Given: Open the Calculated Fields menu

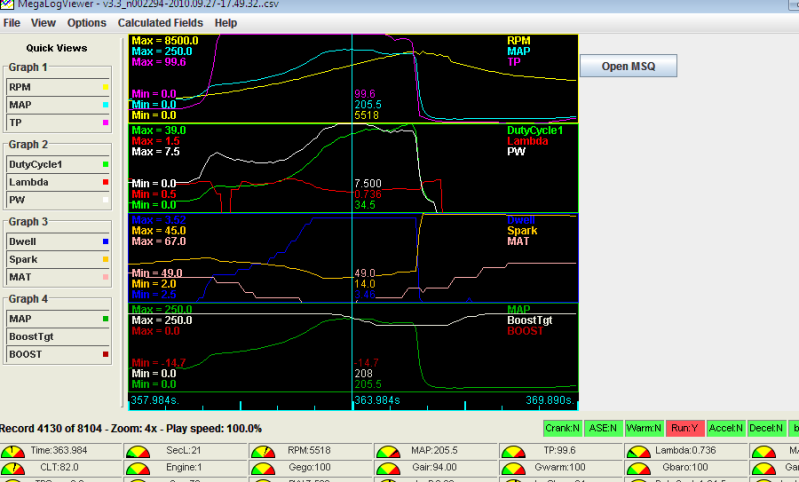Looking at the screenshot, I should (159, 22).
